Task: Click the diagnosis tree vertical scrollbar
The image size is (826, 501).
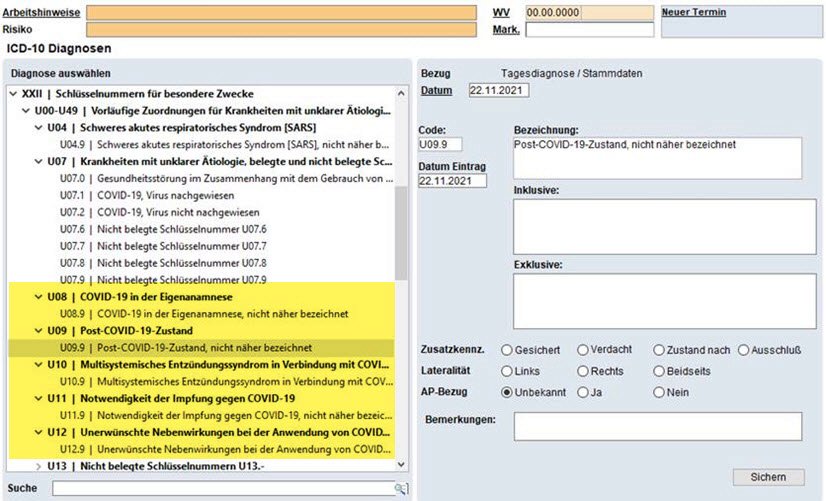Action: (x=401, y=230)
